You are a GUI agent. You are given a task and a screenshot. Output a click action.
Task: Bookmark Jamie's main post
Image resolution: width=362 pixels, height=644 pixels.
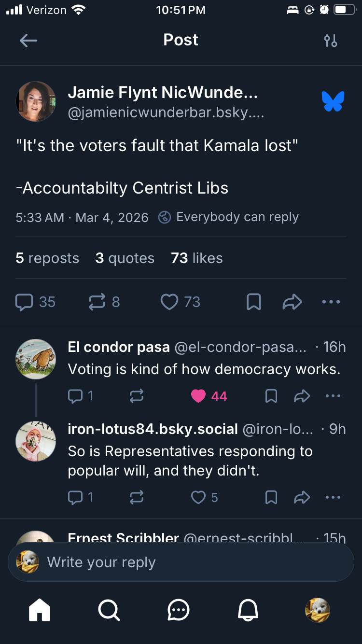tap(254, 302)
